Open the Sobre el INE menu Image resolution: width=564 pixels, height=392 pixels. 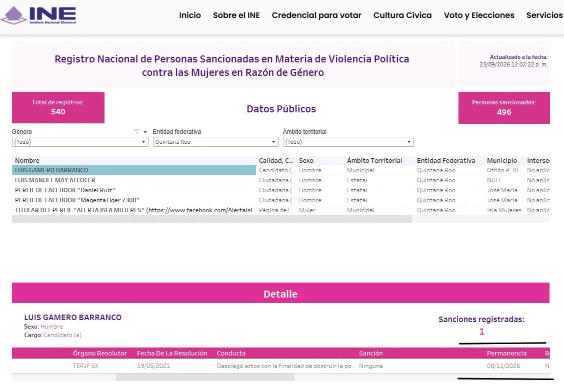coord(236,15)
